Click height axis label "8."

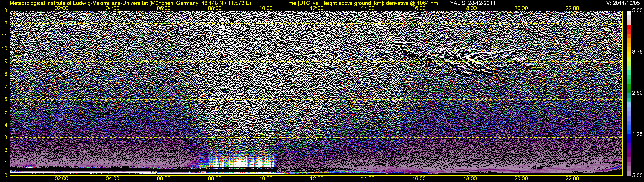6,74
